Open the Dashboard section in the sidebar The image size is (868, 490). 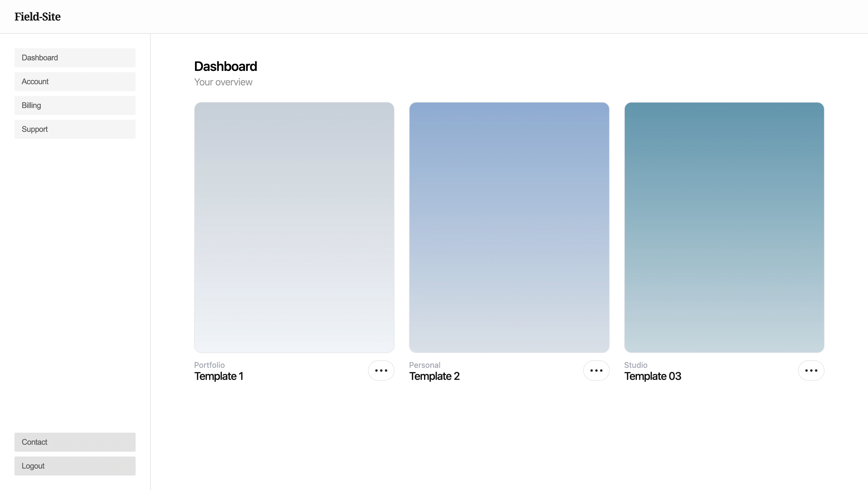tap(75, 57)
